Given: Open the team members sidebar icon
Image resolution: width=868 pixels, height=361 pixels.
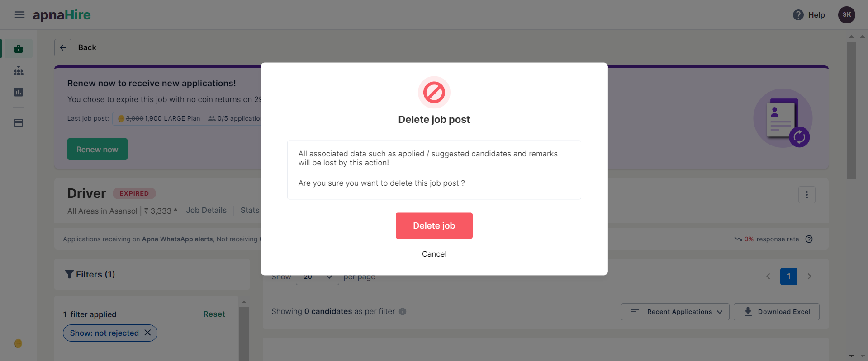Looking at the screenshot, I should click(19, 71).
